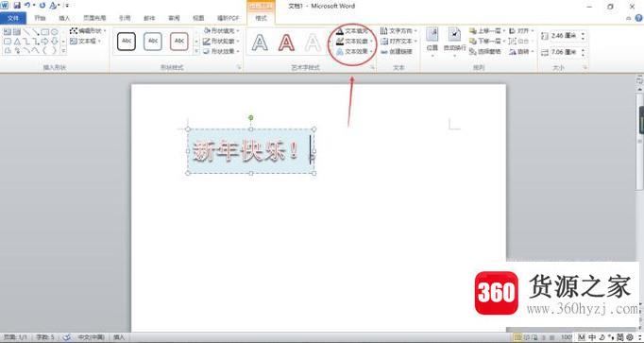
Task: Open 形状效果 (Shape Effects) dropdown
Action: (221, 51)
